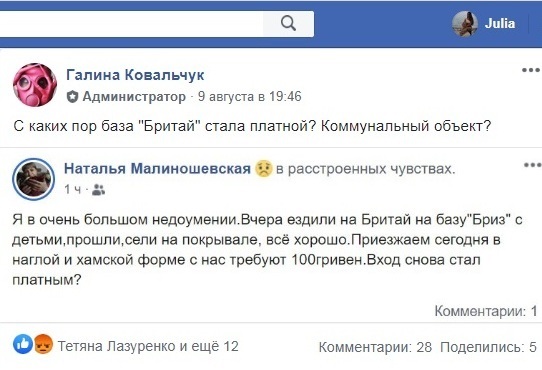Visit Наталья Малиношевская's profile name link
The image size is (542, 370).
coord(157,169)
